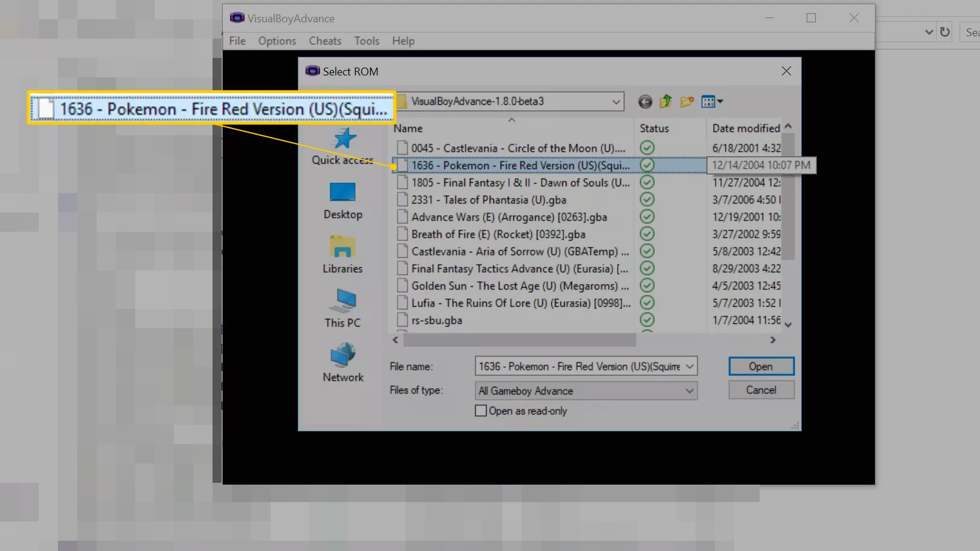Click file icon of 2331 Tales of Phantasia
Viewport: 980px width, 551px height.
pyautogui.click(x=402, y=200)
